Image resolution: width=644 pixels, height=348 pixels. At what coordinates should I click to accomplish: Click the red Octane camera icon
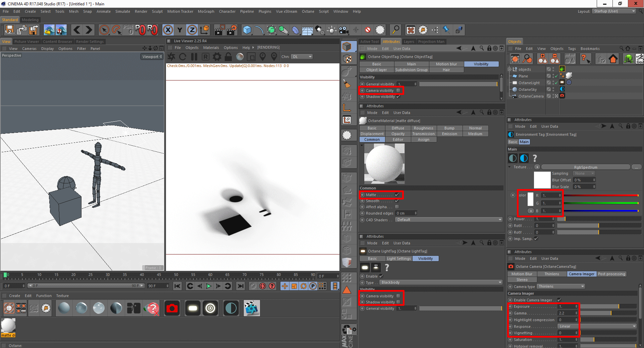click(x=172, y=308)
